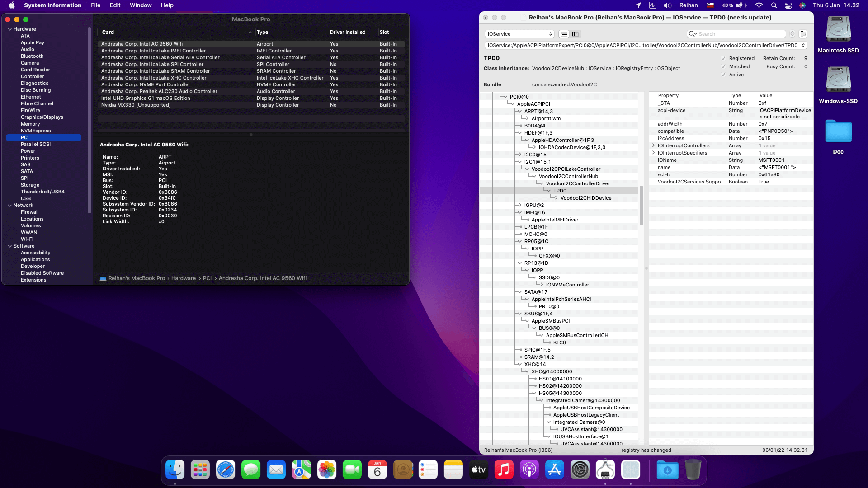868x488 pixels.
Task: Open Apple TV app in Dock
Action: (479, 470)
